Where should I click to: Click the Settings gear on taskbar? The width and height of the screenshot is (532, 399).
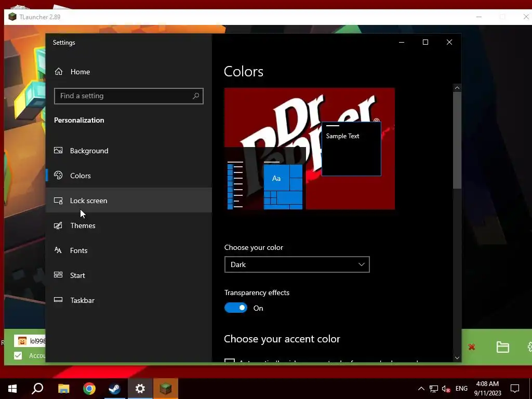(x=140, y=389)
